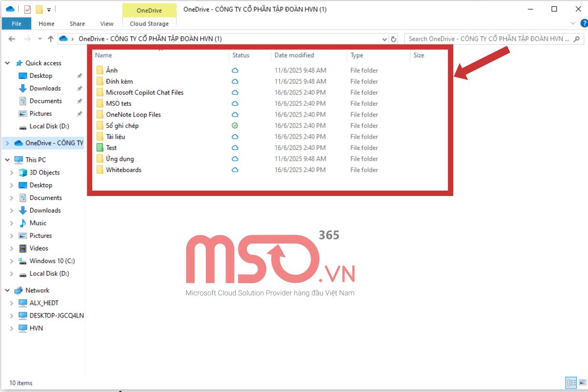Collapse the Network tree node
The image size is (588, 392).
click(x=7, y=291)
